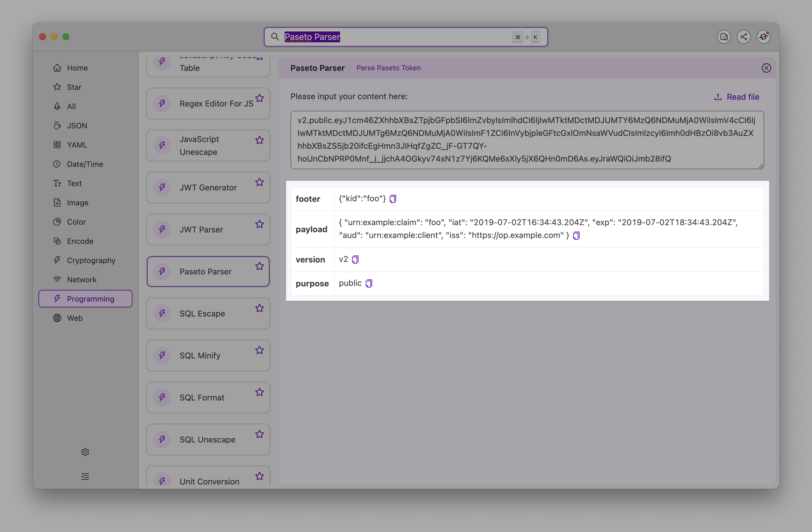
Task: Star the Paseto Parser tool
Action: click(260, 266)
